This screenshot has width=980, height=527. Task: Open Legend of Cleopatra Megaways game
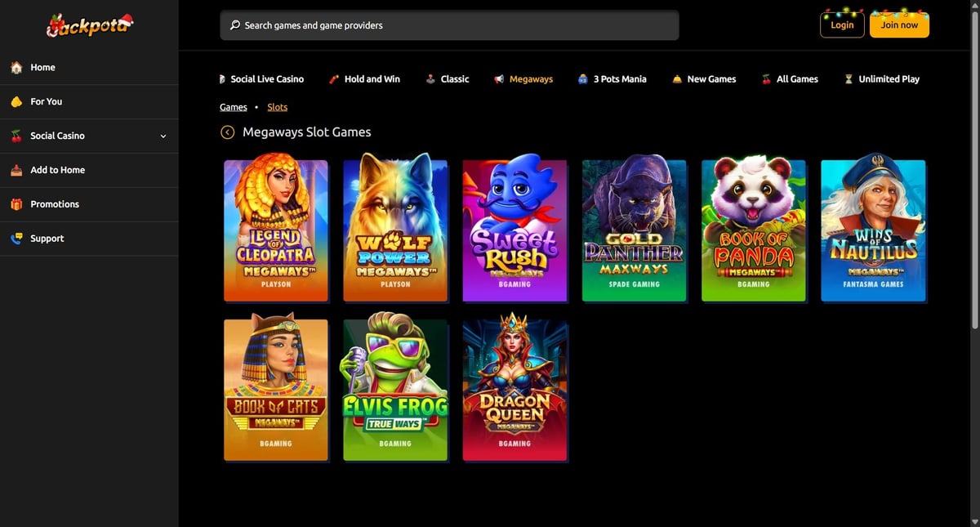pyautogui.click(x=276, y=230)
